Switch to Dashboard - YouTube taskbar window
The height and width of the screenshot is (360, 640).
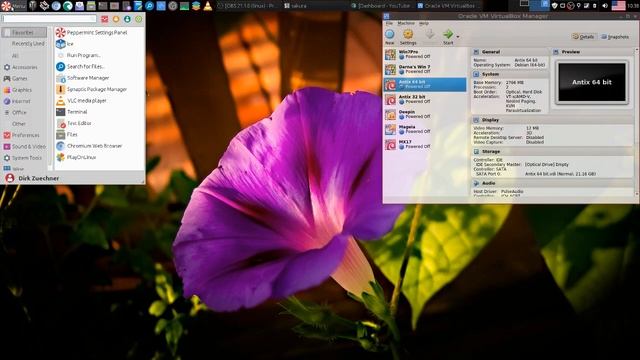pos(380,6)
